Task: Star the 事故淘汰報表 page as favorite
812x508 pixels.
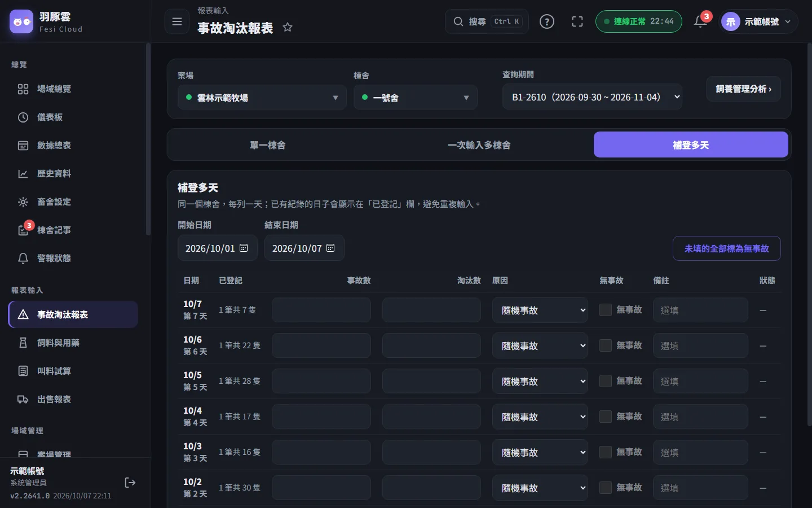Action: pos(288,27)
